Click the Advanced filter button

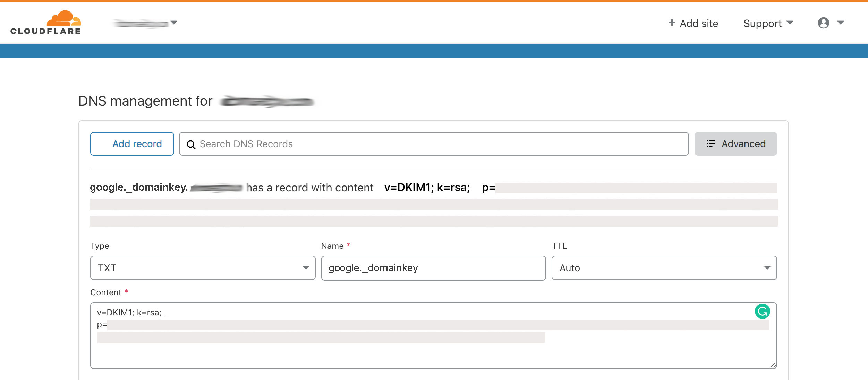click(x=735, y=144)
